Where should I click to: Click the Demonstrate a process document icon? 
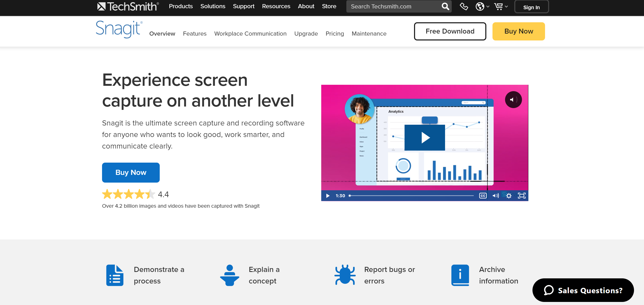pyautogui.click(x=115, y=275)
